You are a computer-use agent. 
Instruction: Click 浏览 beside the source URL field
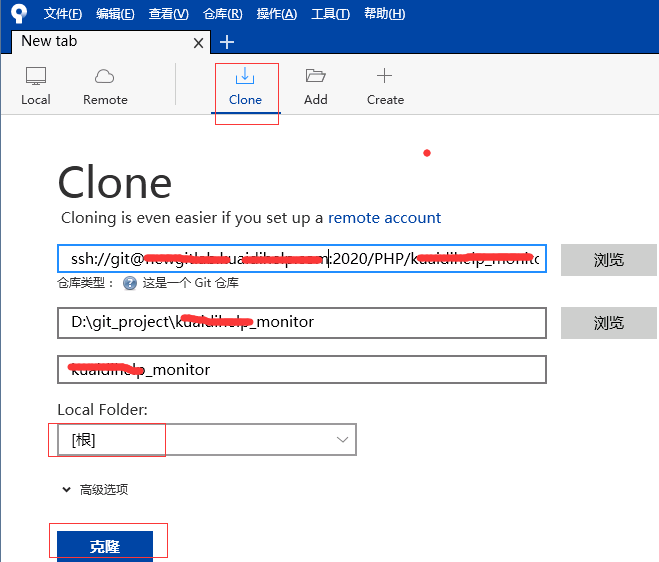pyautogui.click(x=609, y=260)
